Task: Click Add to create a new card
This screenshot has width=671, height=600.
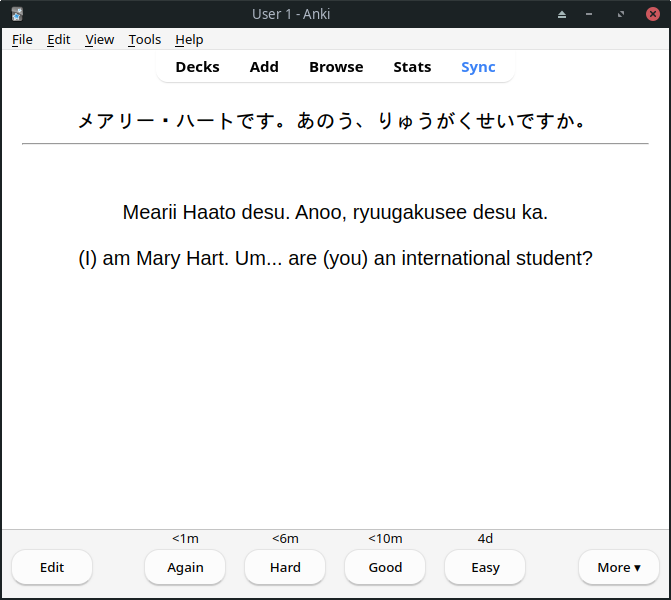Action: pos(264,67)
